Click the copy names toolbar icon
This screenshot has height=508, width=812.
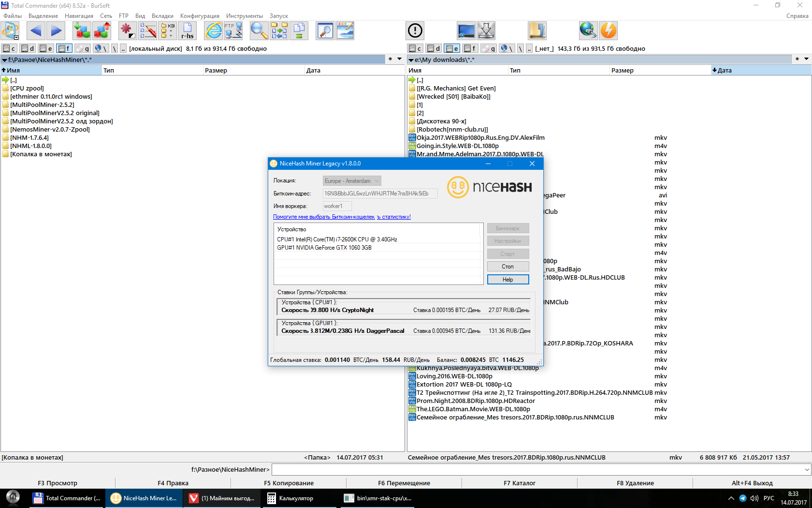pyautogui.click(x=299, y=31)
